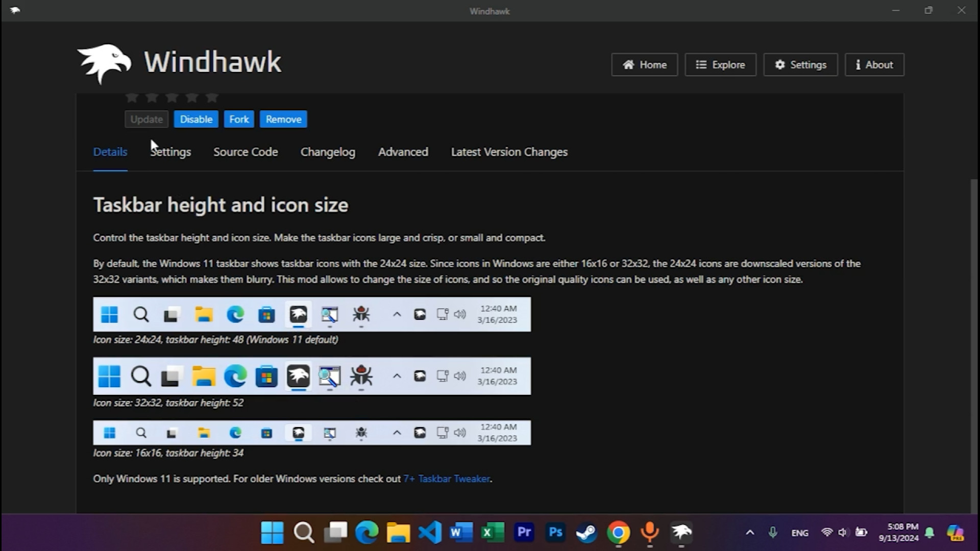Click the Windhawk taskbar icon
980x551 pixels.
tap(681, 533)
